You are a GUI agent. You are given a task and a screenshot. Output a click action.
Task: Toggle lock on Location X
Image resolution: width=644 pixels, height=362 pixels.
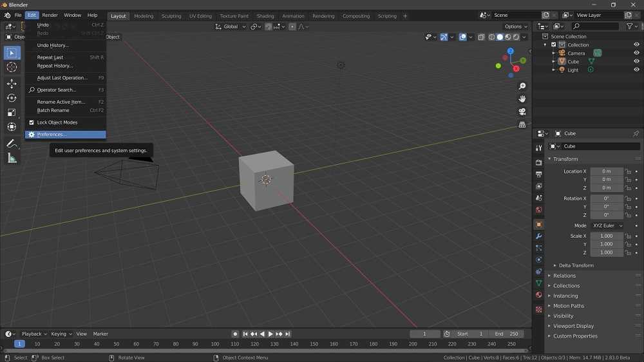tap(628, 171)
